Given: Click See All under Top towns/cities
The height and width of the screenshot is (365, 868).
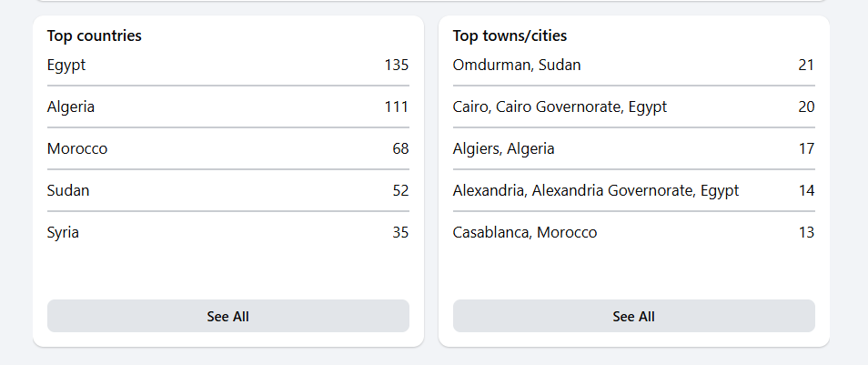Looking at the screenshot, I should 633,316.
